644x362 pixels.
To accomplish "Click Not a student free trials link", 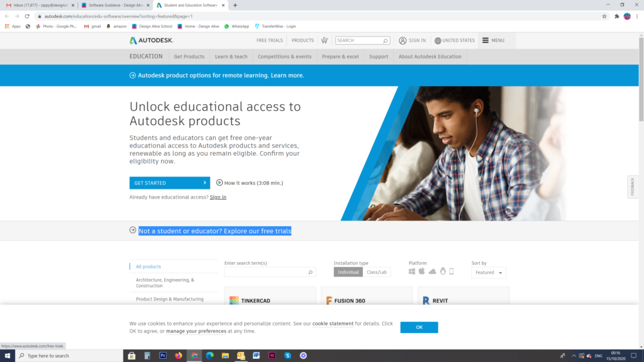I will click(215, 231).
